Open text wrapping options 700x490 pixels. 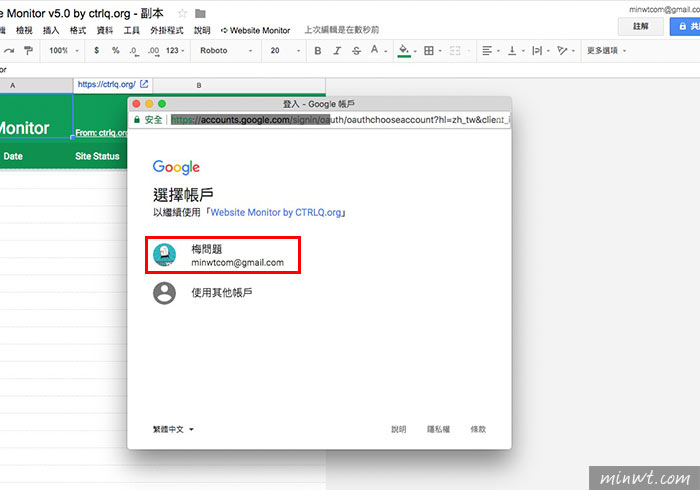537,51
